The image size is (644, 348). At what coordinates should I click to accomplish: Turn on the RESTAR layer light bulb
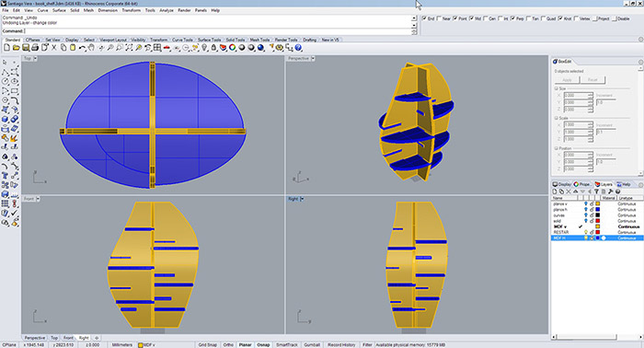coord(586,232)
